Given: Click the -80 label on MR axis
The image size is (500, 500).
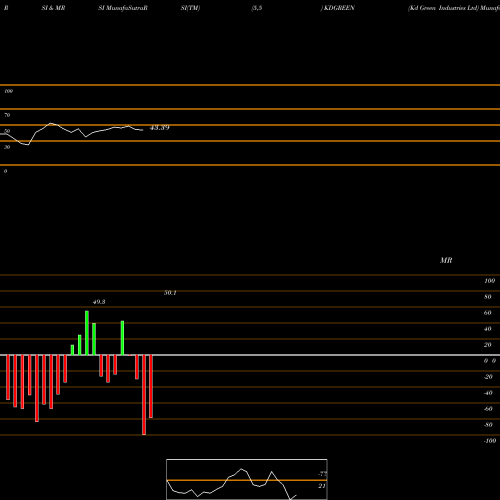Looking at the screenshot, I should 488,425.
